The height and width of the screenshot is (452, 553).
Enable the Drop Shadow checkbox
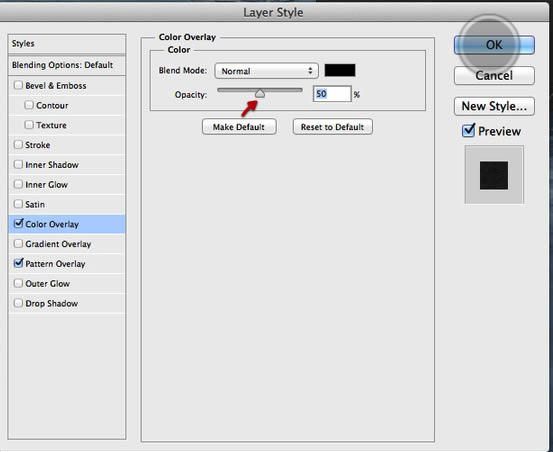click(x=18, y=303)
